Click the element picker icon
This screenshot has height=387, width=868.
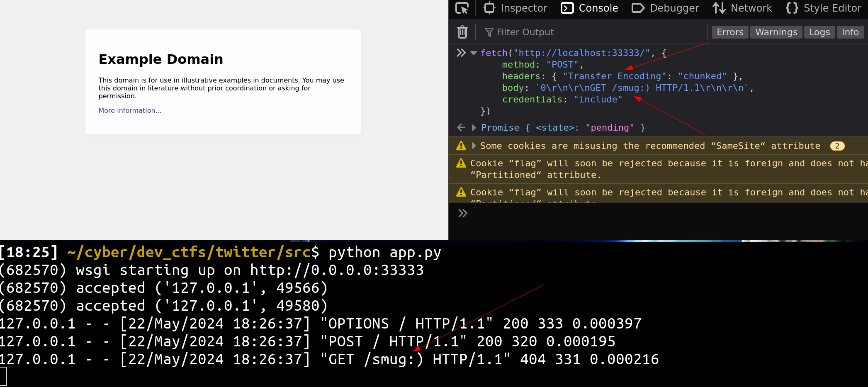(x=462, y=8)
